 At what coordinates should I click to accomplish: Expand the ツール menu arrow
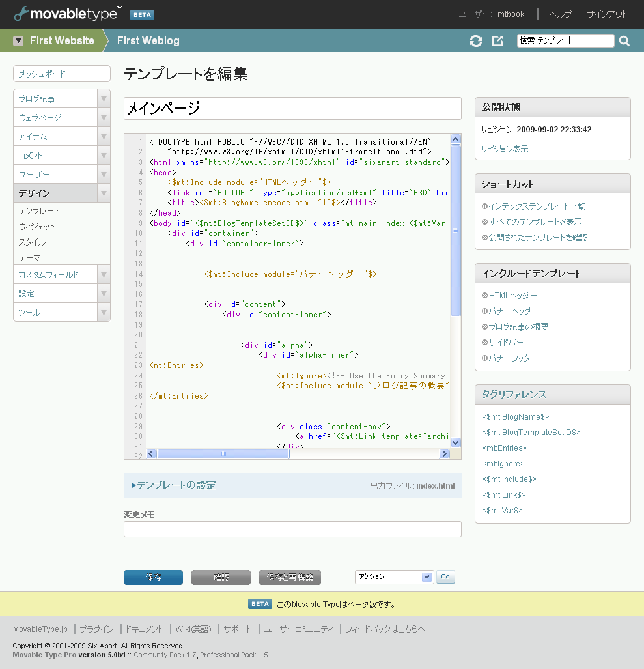(x=104, y=313)
